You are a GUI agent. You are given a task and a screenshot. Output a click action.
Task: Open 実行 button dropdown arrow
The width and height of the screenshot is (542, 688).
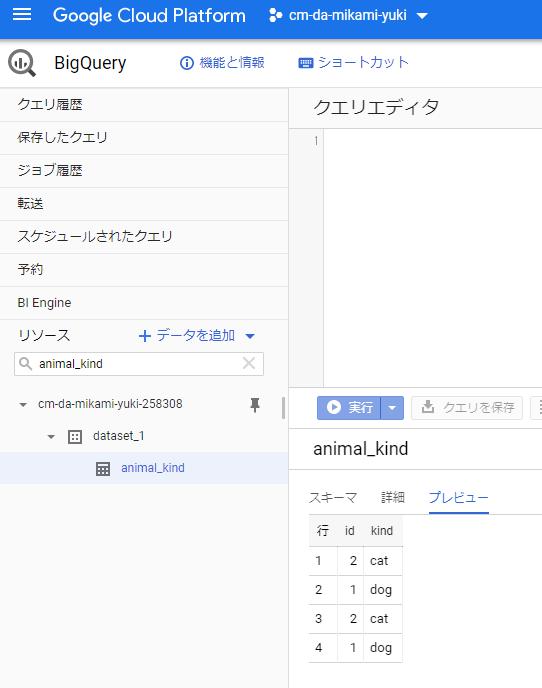pyautogui.click(x=392, y=408)
